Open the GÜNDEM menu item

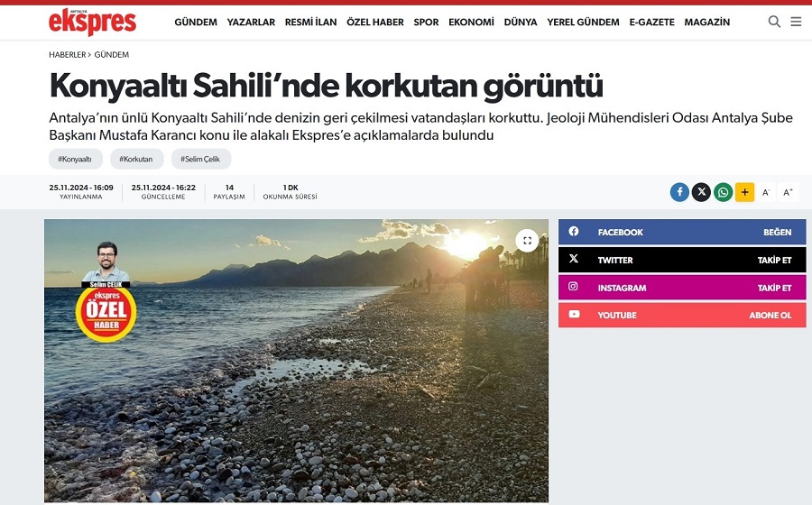point(196,23)
